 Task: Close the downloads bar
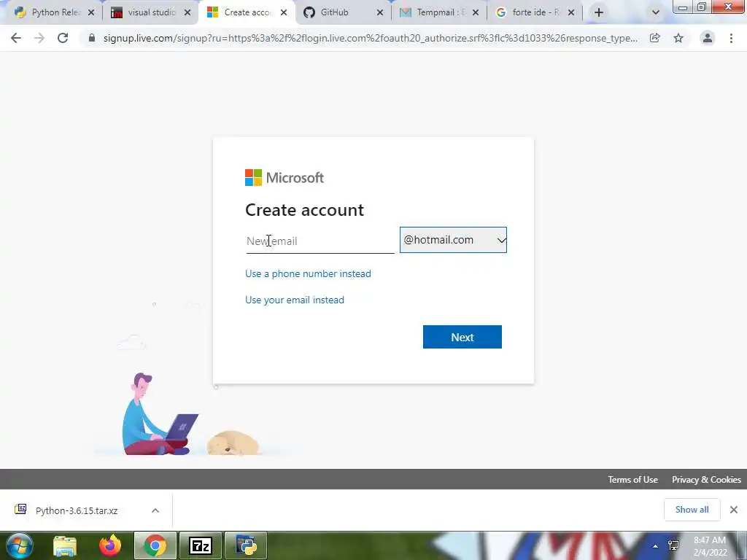coord(734,510)
